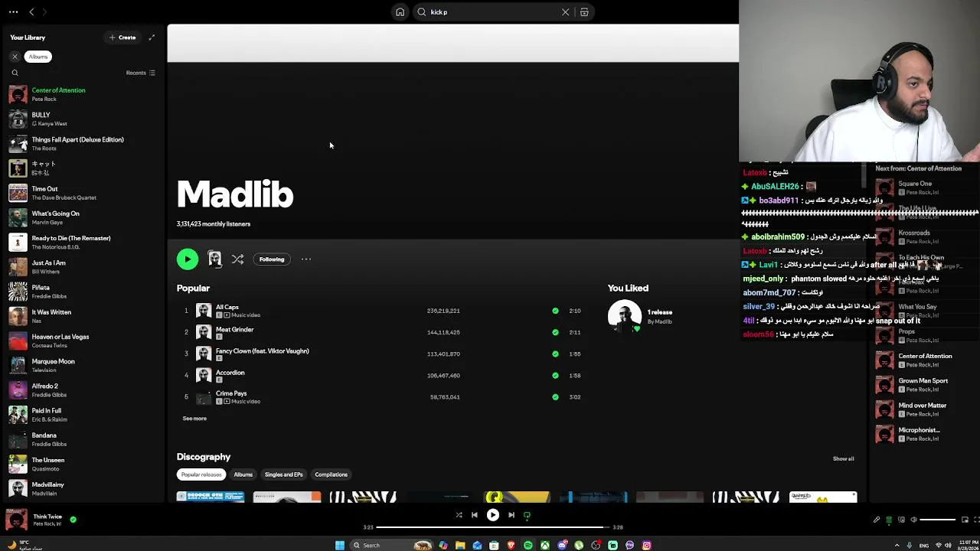Screen dimensions: 980x551
Task: Open Fancy Clown (feat. Viktor Vaughn) track
Action: pyautogui.click(x=263, y=350)
